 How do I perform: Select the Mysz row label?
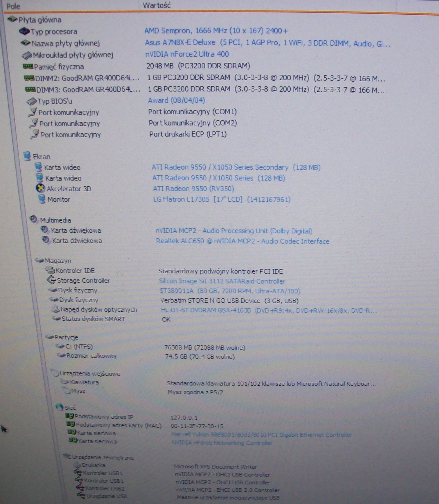[x=78, y=391]
